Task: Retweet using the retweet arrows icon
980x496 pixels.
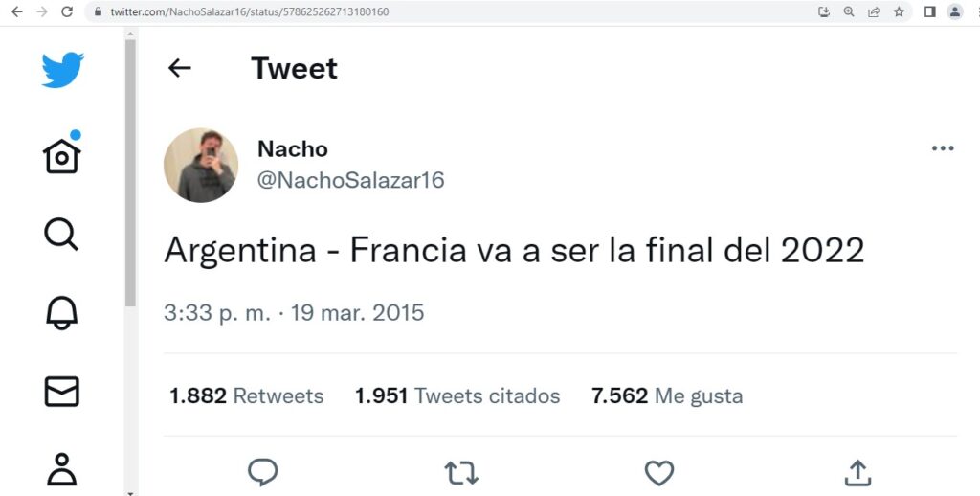Action: pos(461,472)
